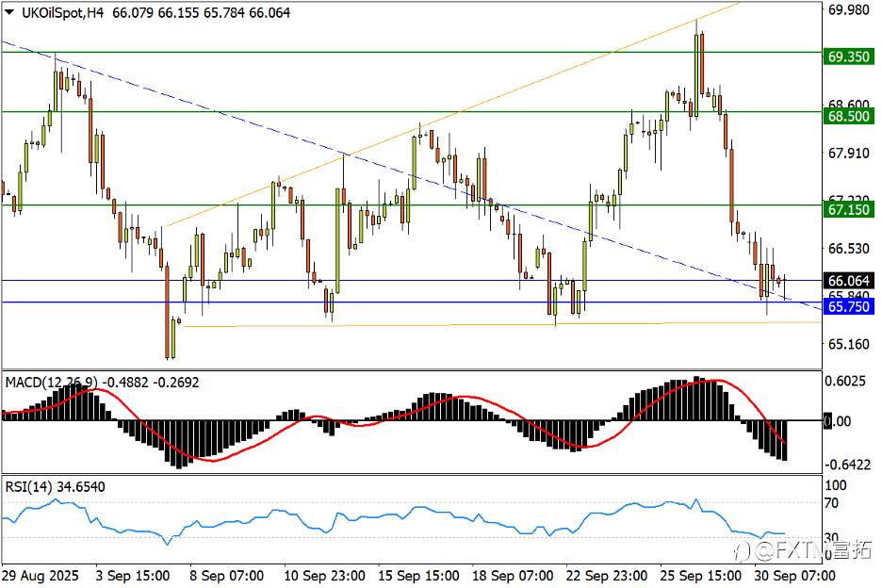Select the RSI(14) 34.6540 indicator label
The height and width of the screenshot is (588, 882).
point(55,486)
